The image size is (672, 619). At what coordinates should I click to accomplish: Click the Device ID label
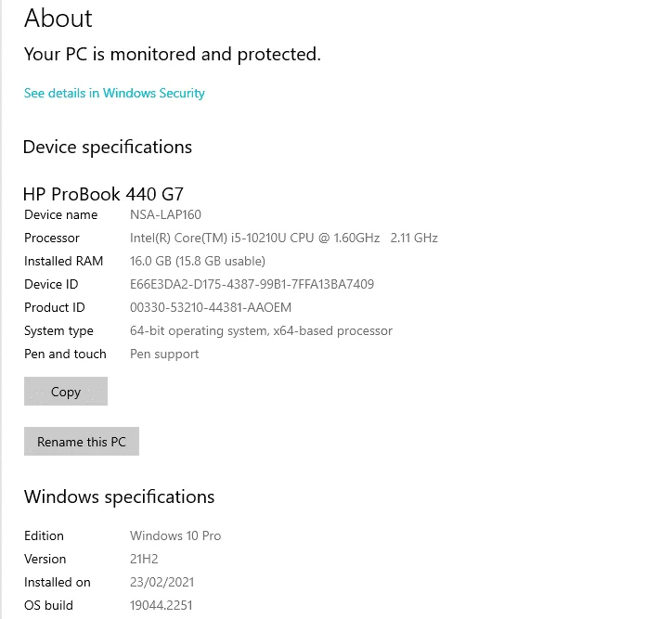click(51, 284)
